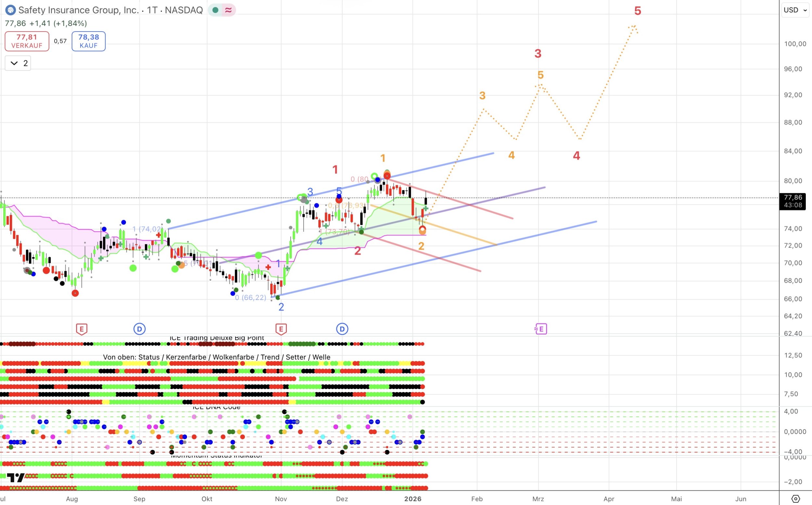Click the pink data quality warning icon
Screen dimensions: 812x505
pos(228,10)
